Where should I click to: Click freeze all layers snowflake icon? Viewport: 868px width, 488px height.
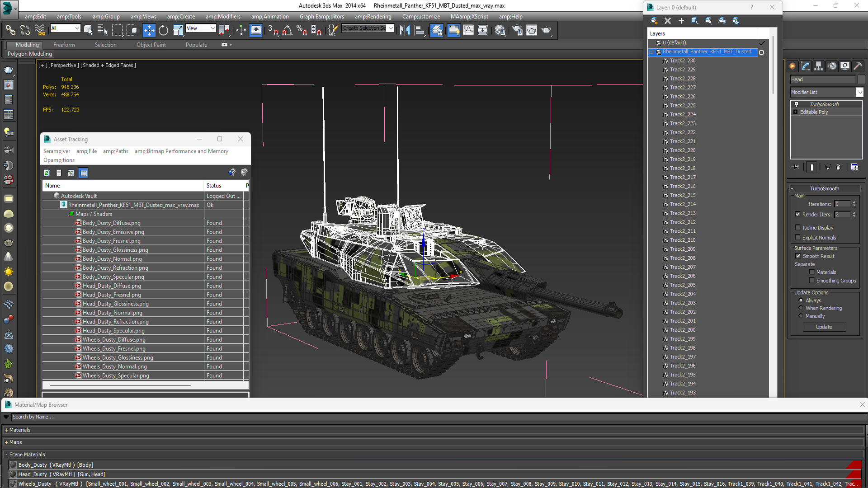pos(736,21)
